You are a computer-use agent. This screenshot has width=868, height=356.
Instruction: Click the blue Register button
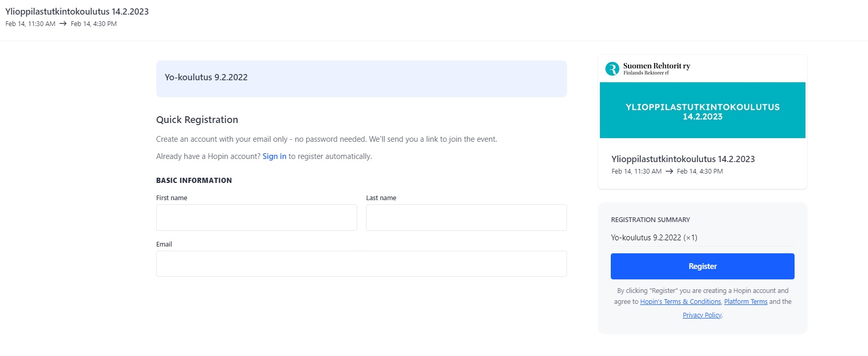click(702, 266)
